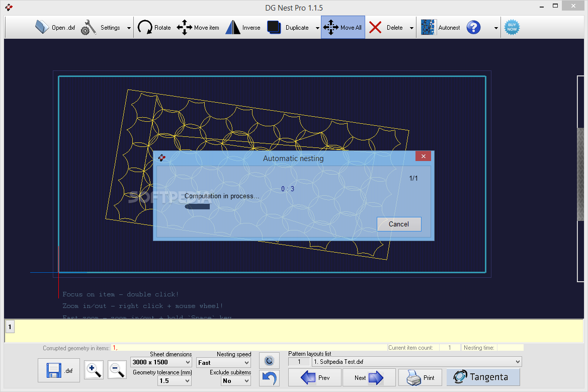Screen dimensions: 588x392
Task: Click the Duplicate tool
Action: pyautogui.click(x=288, y=27)
